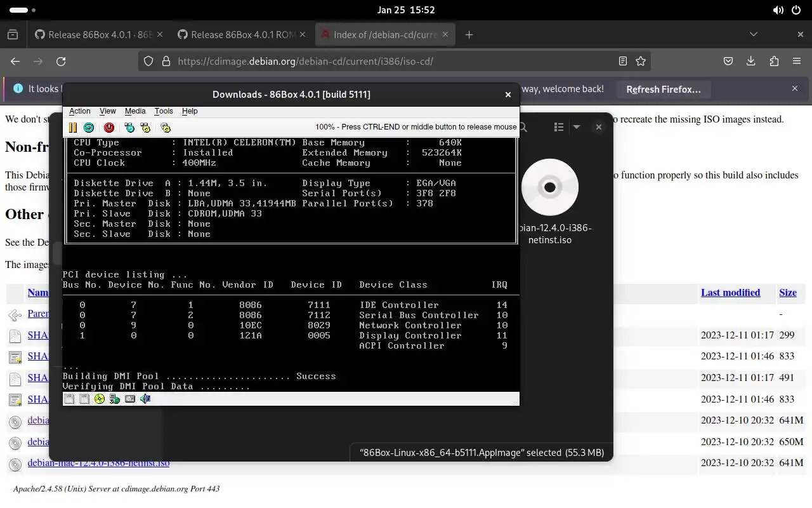812x508 pixels.
Task: Close the Firefox browser window
Action: pyautogui.click(x=801, y=34)
